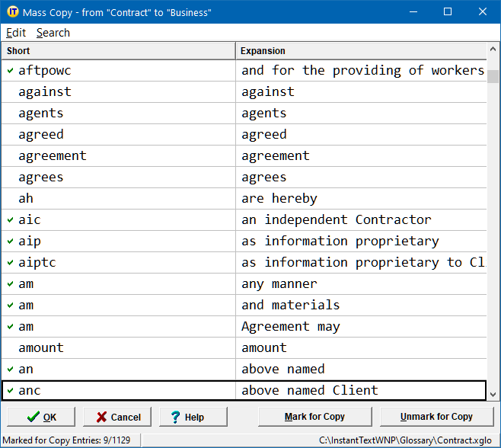Select the 'agreement' row in the list

click(53, 155)
